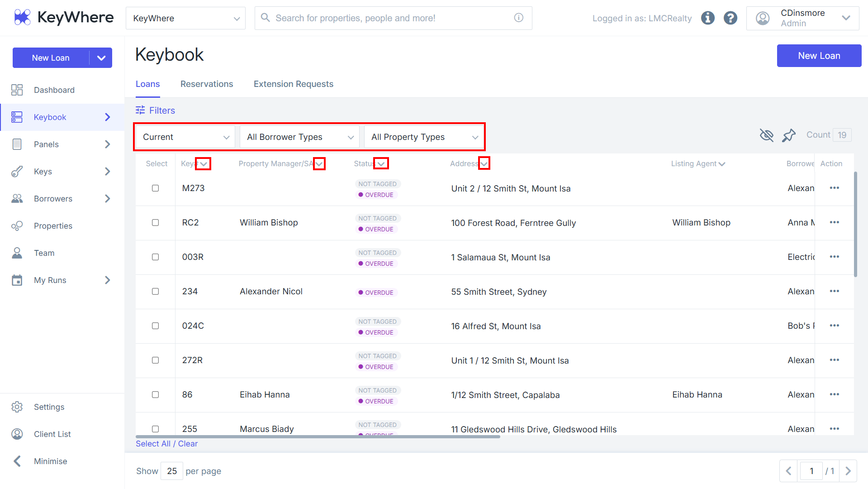Click the Team sidebar icon

tap(17, 253)
